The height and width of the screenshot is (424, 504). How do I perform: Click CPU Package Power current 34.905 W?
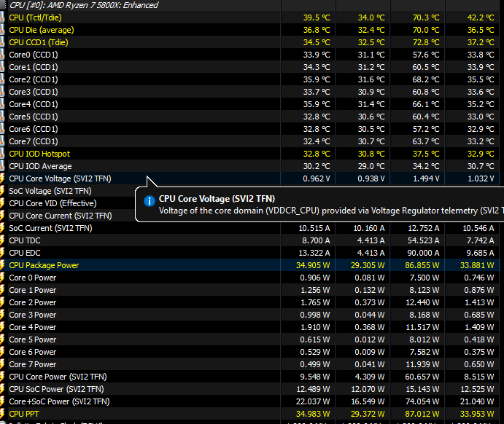click(313, 265)
